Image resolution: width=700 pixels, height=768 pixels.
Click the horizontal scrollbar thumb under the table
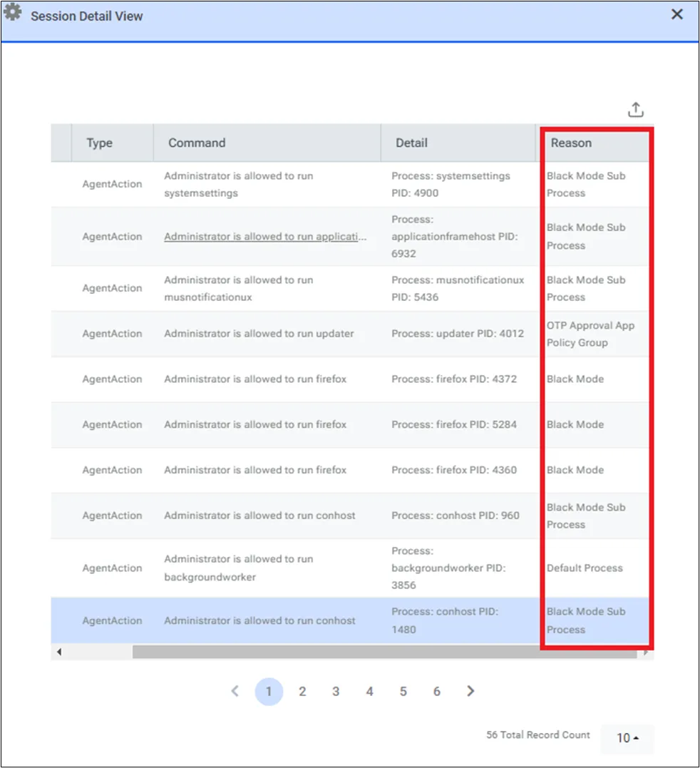pyautogui.click(x=384, y=652)
